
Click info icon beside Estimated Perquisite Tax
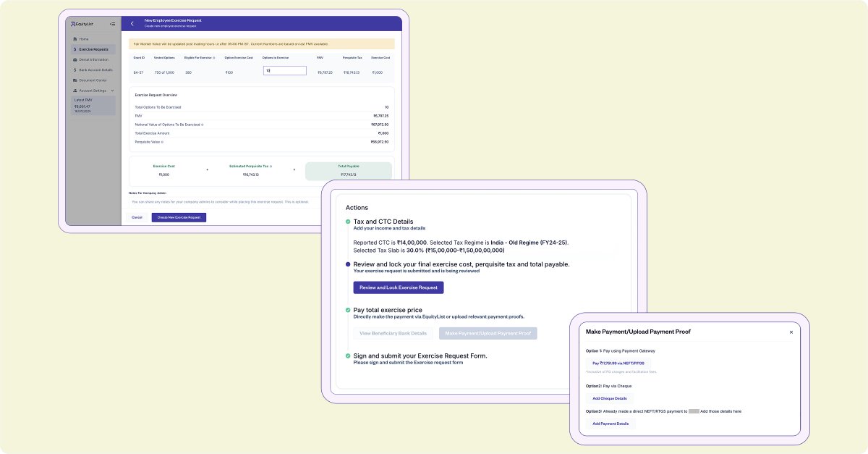271,166
